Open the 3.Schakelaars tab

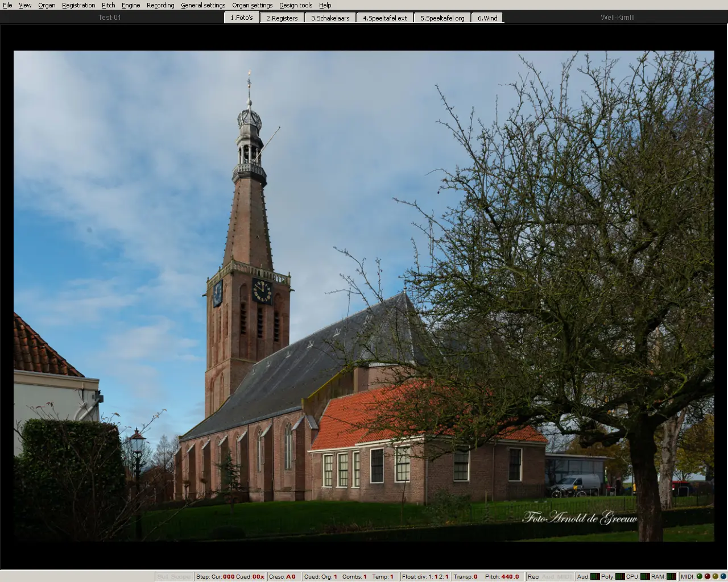[330, 18]
